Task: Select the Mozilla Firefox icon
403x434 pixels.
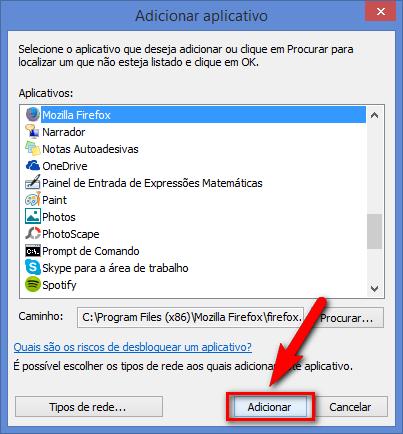Action: pyautogui.click(x=33, y=115)
